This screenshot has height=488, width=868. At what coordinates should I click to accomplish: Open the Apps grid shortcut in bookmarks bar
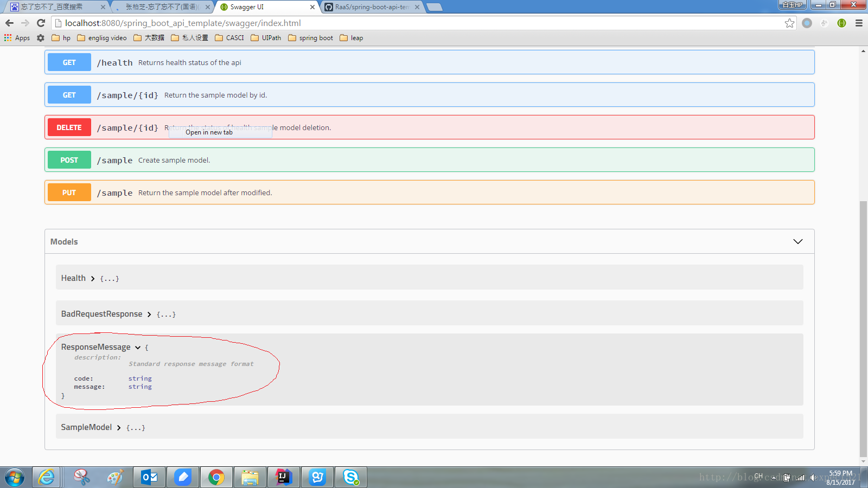(17, 37)
